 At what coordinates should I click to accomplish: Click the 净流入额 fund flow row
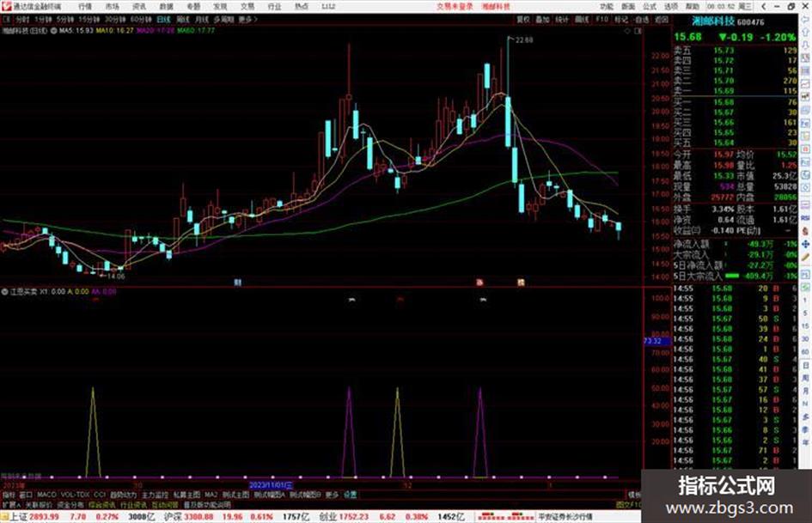[736, 244]
